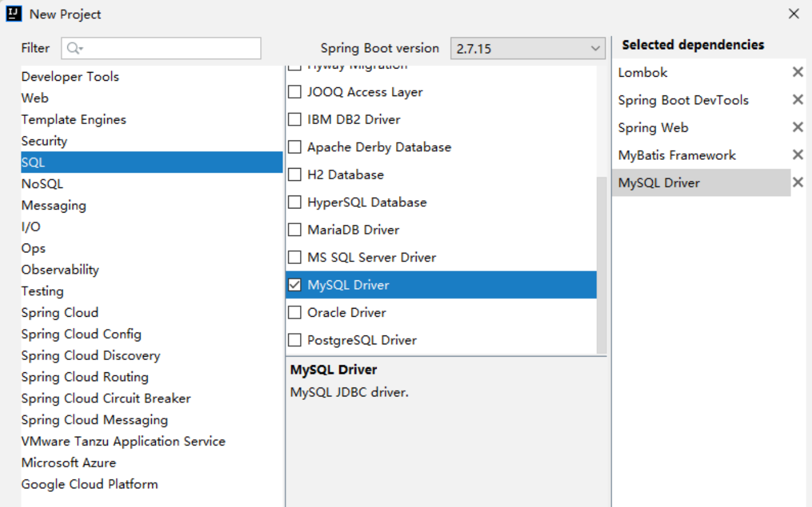
Task: Check the Oracle Driver checkbox
Action: (295, 313)
